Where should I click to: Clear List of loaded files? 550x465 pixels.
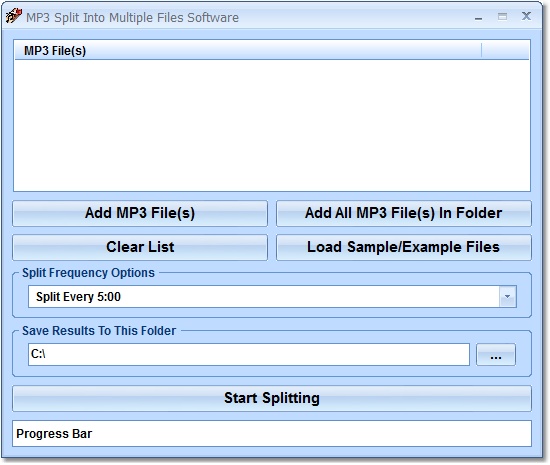point(140,247)
